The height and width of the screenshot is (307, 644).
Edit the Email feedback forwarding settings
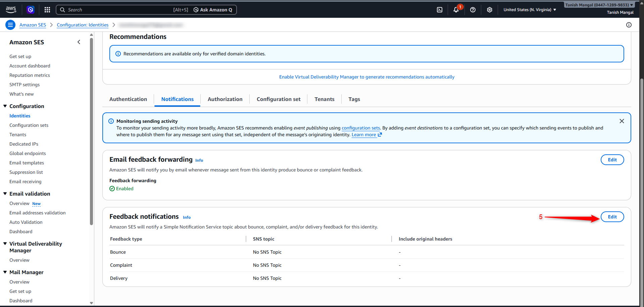pos(612,160)
